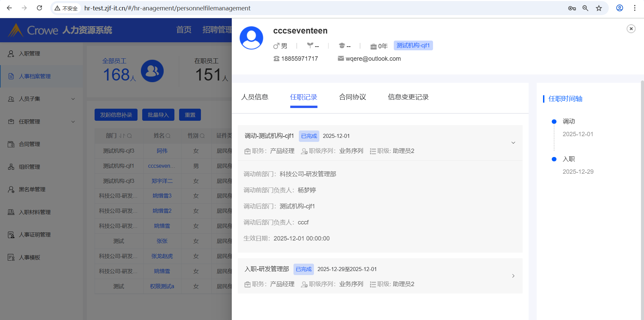Screen dimensions: 644x320
Task: Switch to the 信息变更记录 tab
Action: click(x=408, y=97)
